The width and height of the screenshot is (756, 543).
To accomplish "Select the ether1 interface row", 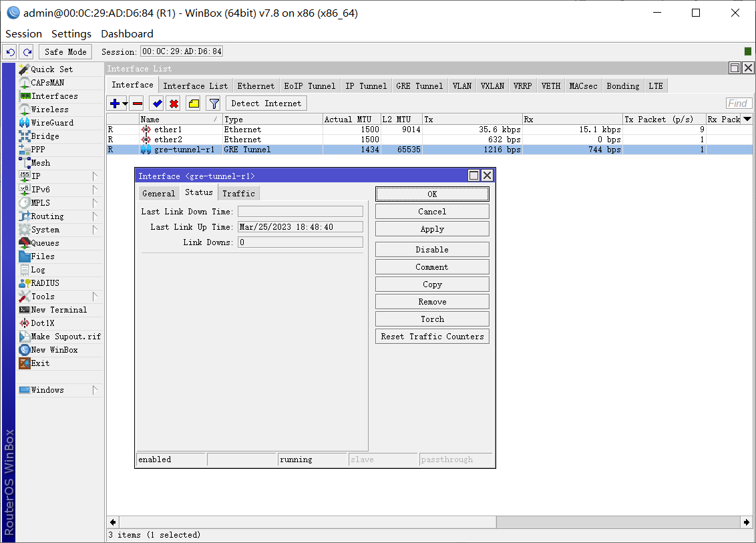I will (x=429, y=130).
